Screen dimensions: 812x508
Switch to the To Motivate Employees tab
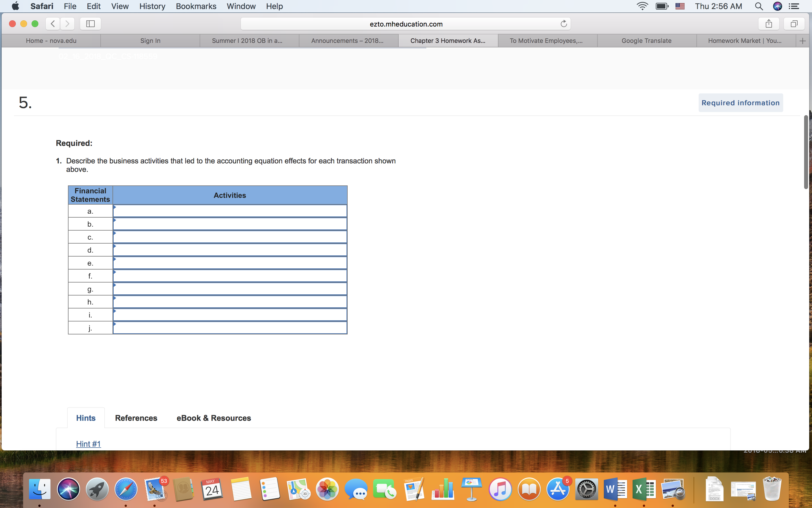pyautogui.click(x=547, y=41)
